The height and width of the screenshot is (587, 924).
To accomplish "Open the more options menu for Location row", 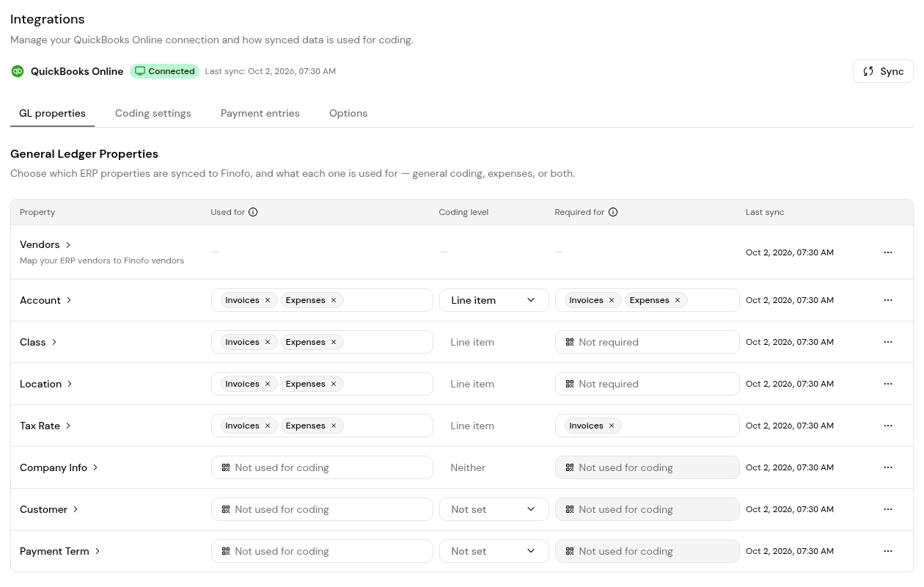I will click(x=888, y=384).
